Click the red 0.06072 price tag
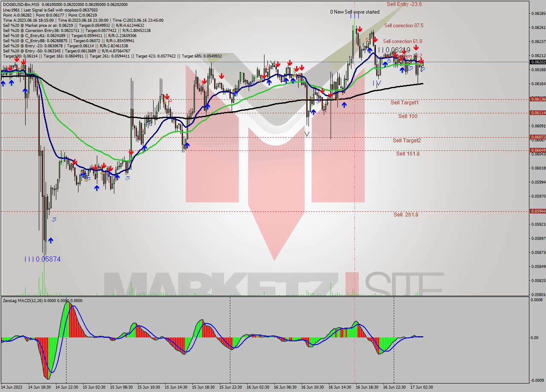Viewport: 546px width, 392px height. pyautogui.click(x=537, y=137)
